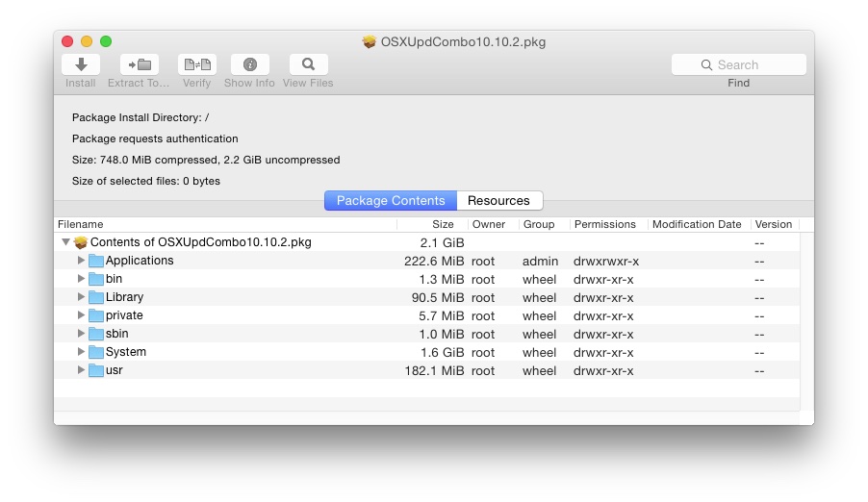Click the System folder name

coord(126,352)
